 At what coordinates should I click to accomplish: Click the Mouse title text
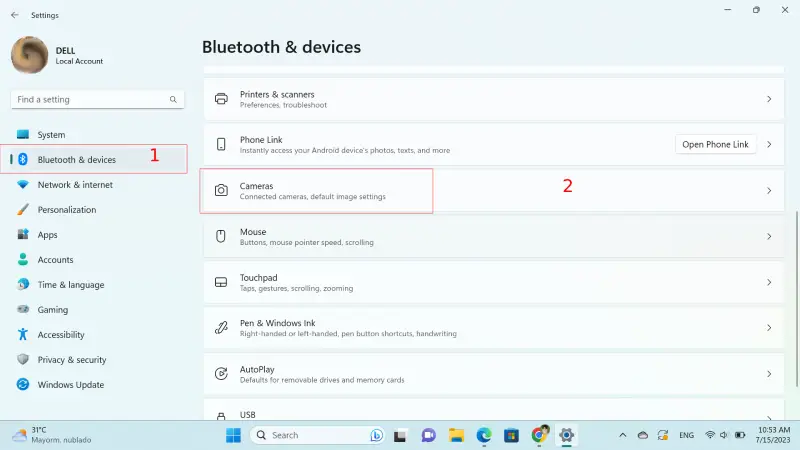pos(253,232)
